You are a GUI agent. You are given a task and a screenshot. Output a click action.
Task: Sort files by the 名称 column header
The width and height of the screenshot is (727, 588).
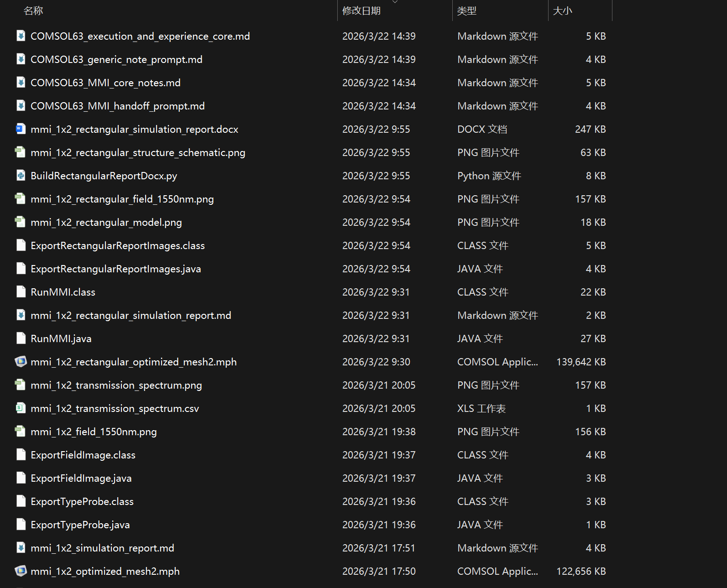(33, 10)
